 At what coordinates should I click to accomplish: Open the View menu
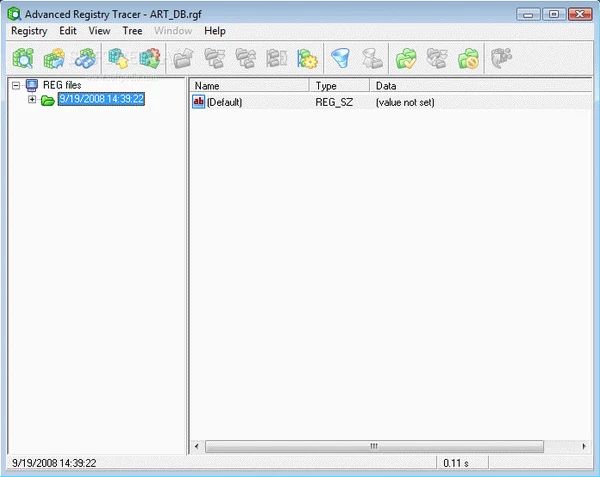(x=99, y=31)
